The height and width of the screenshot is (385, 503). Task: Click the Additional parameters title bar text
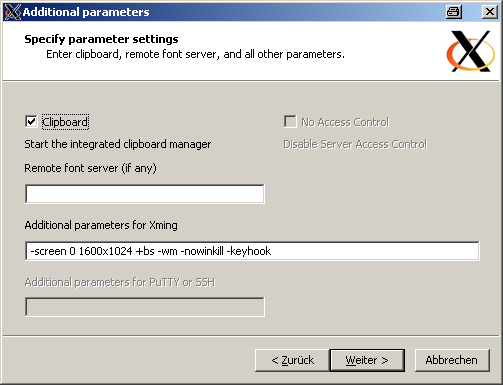point(86,12)
